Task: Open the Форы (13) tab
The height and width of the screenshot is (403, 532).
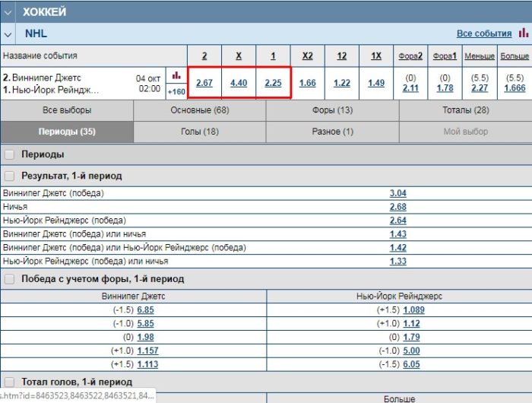Action: coord(332,110)
